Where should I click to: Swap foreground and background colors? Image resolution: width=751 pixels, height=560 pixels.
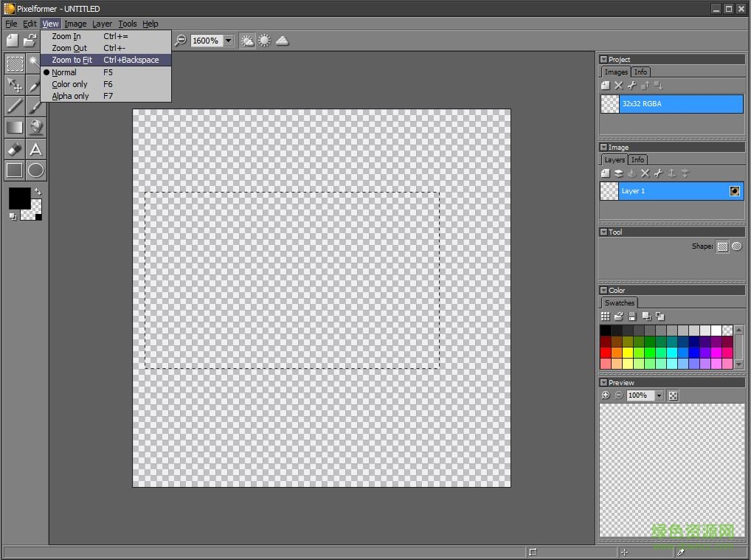(38, 192)
